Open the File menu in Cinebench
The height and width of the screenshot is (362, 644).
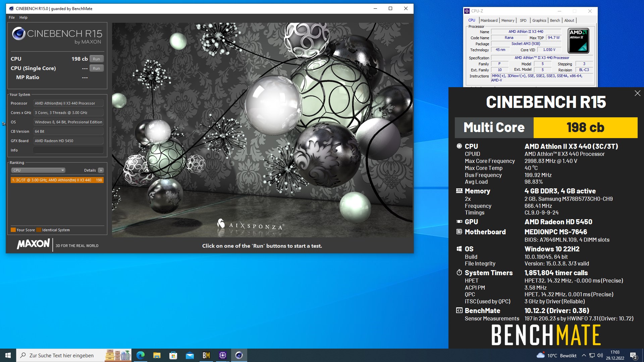12,17
